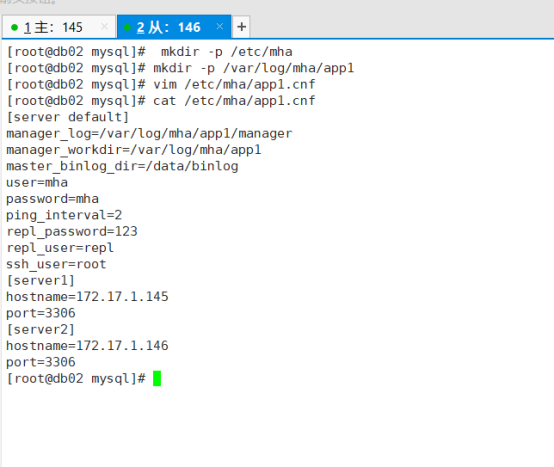The height and width of the screenshot is (467, 554).
Task: Click the green status dot on tab 145
Action: click(14, 27)
